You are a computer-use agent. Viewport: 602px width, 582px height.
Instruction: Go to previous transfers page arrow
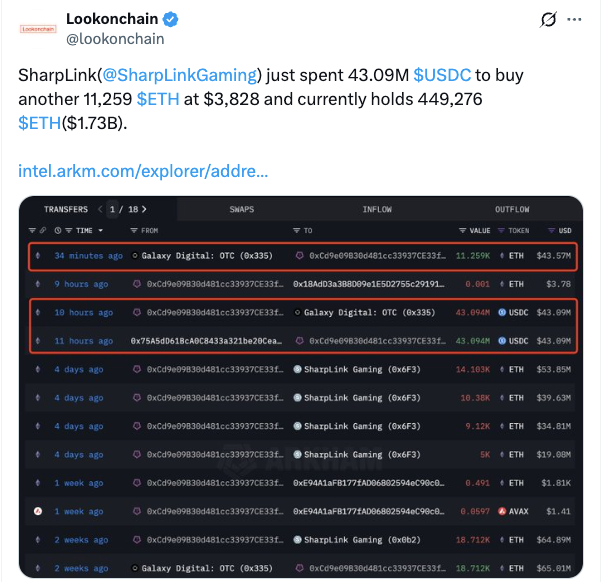[x=100, y=210]
